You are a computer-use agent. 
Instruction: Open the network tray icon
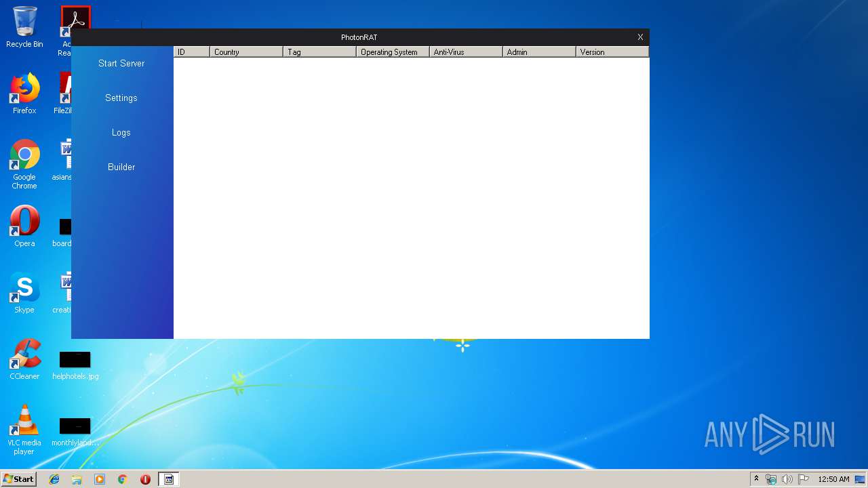[x=771, y=479]
